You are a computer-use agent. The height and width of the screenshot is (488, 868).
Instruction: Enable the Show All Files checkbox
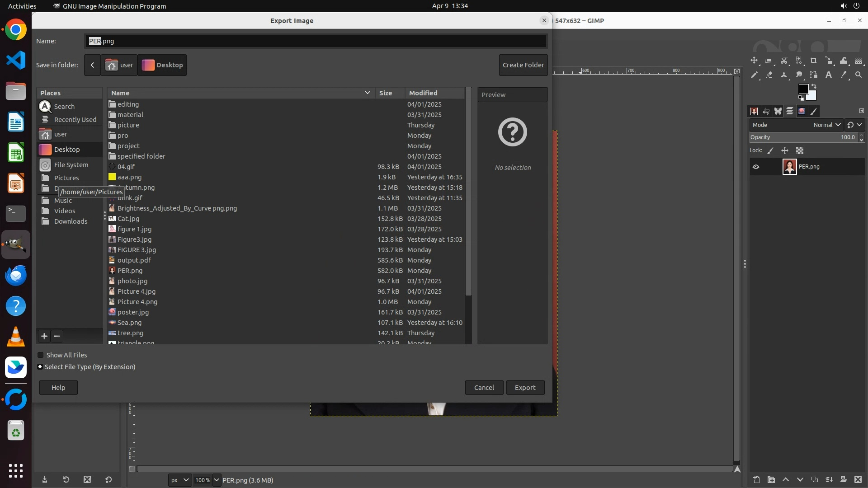(41, 355)
